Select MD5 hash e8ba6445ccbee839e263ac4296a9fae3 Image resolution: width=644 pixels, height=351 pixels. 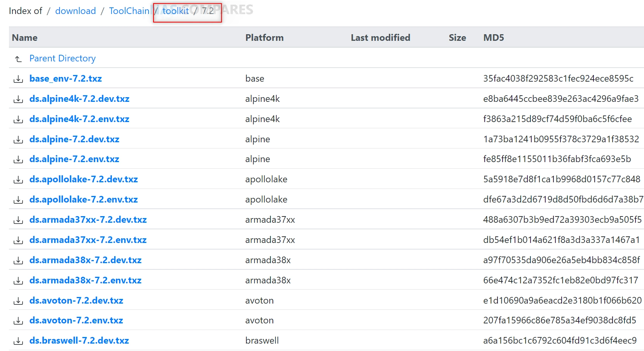(561, 99)
